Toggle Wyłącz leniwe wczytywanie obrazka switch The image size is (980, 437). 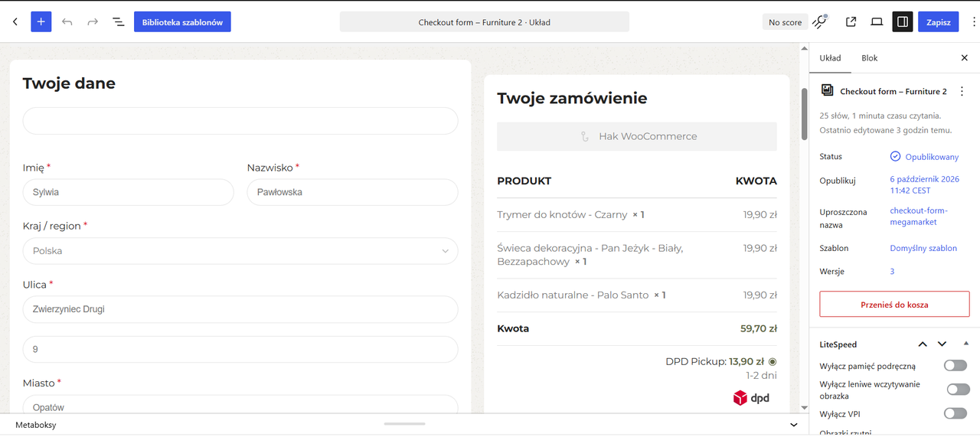(958, 390)
